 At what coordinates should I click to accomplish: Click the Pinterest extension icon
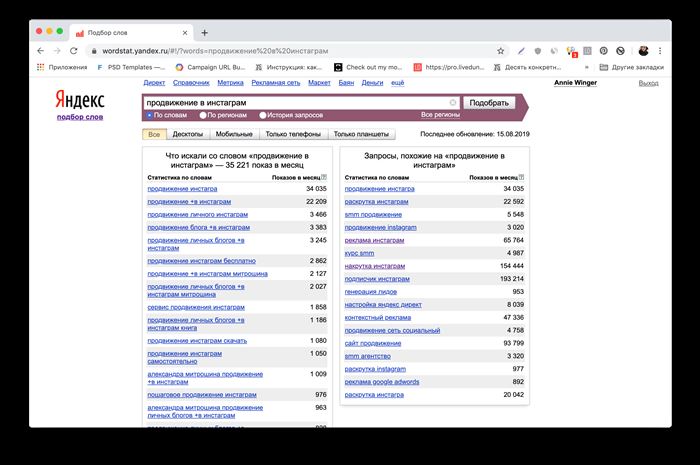604,51
